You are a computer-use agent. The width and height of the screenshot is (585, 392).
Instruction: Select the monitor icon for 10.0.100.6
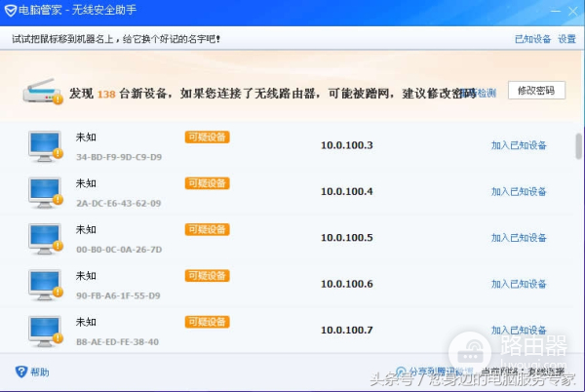click(45, 286)
